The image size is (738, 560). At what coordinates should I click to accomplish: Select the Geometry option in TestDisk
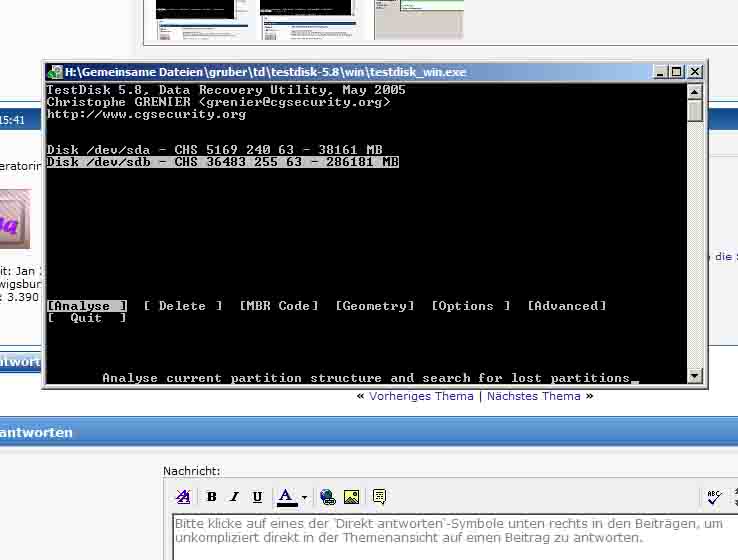coord(375,306)
